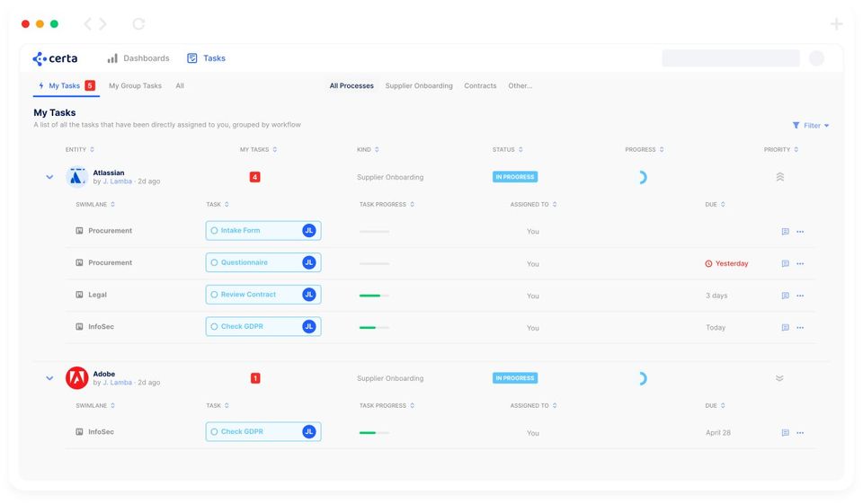The image size is (863, 504).
Task: Select the All Processes filter
Action: (x=351, y=86)
